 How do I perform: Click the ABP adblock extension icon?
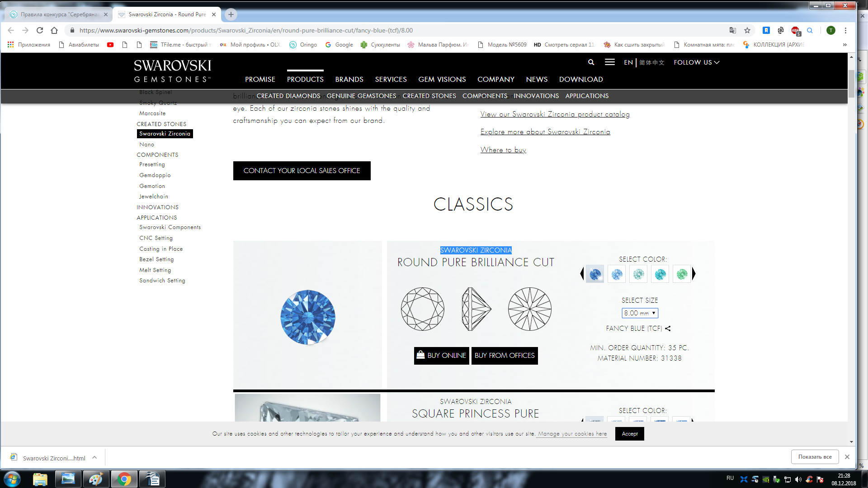coord(796,30)
